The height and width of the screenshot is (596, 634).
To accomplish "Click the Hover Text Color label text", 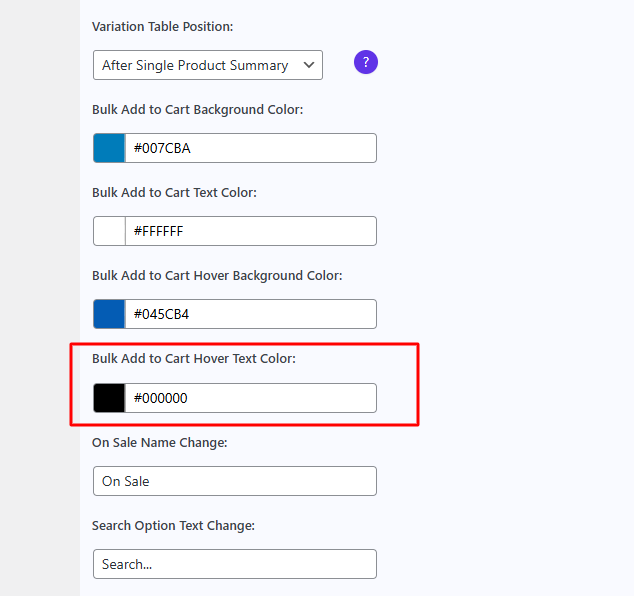I will pos(194,358).
